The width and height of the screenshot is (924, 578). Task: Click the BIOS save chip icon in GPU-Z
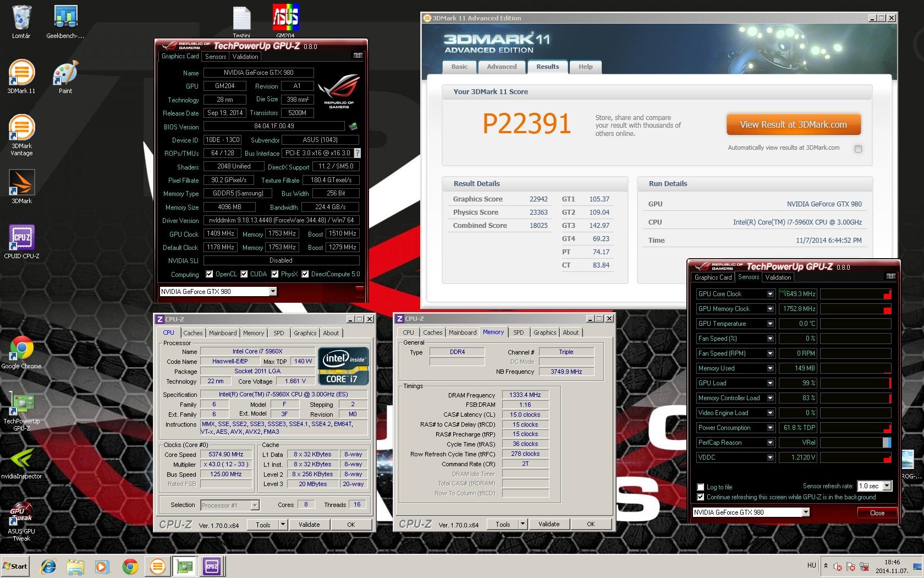(x=353, y=127)
